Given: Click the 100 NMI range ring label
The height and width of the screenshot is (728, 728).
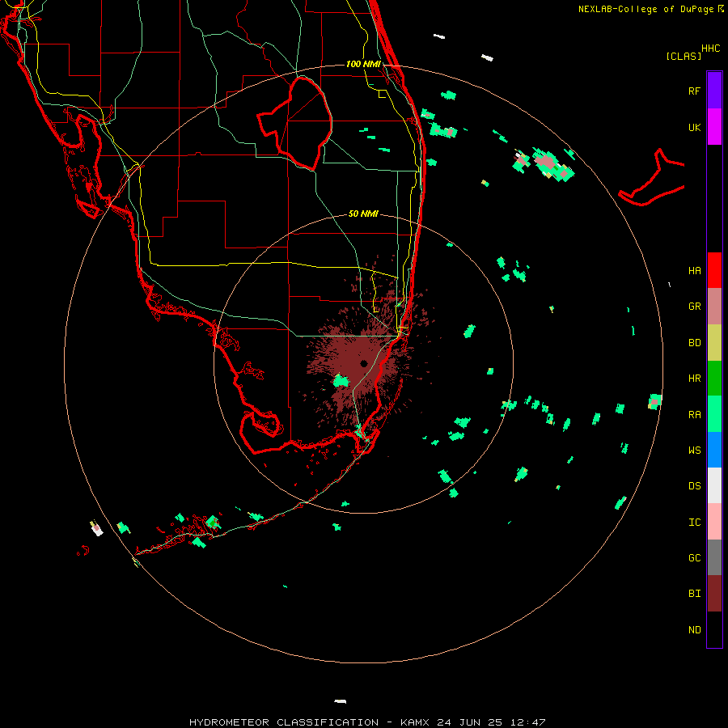Looking at the screenshot, I should (363, 64).
